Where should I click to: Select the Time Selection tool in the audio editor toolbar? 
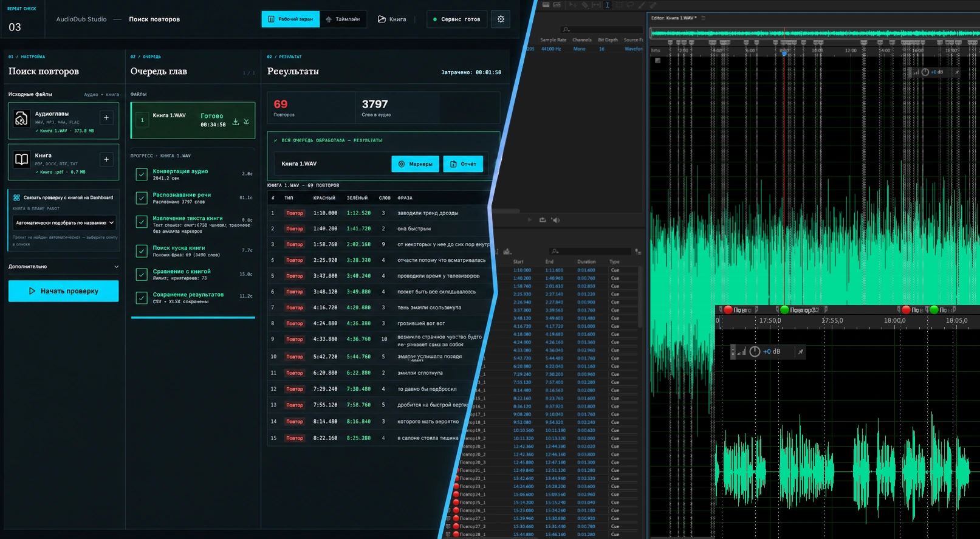click(607, 5)
